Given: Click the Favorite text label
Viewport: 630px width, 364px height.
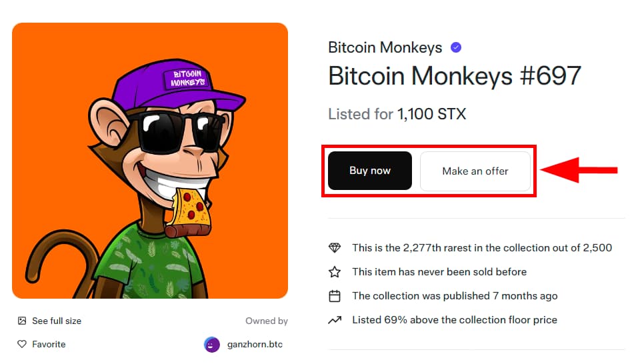Looking at the screenshot, I should (49, 345).
